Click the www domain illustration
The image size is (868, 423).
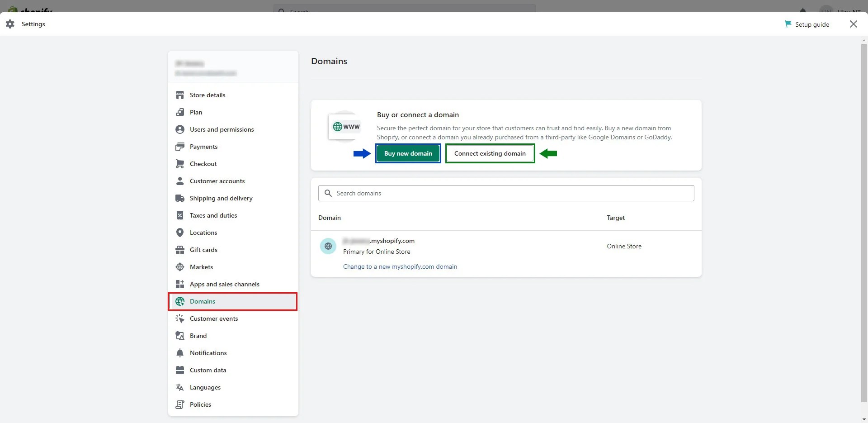tap(345, 126)
